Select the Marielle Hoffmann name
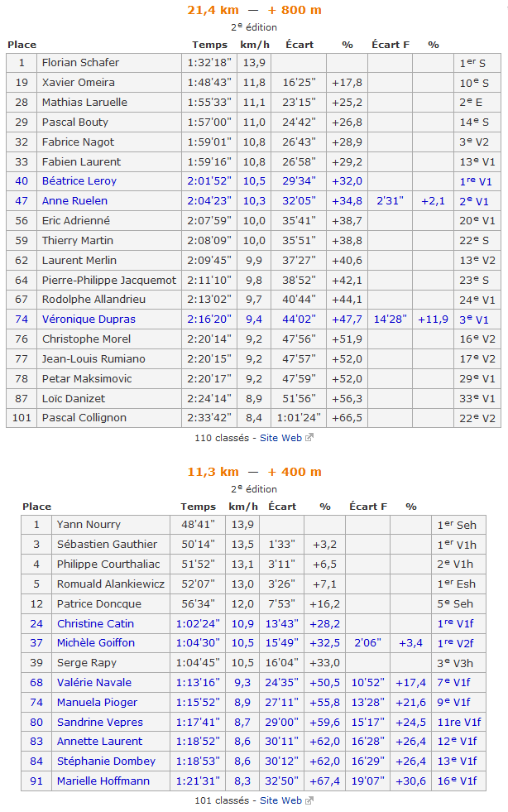 (103, 781)
